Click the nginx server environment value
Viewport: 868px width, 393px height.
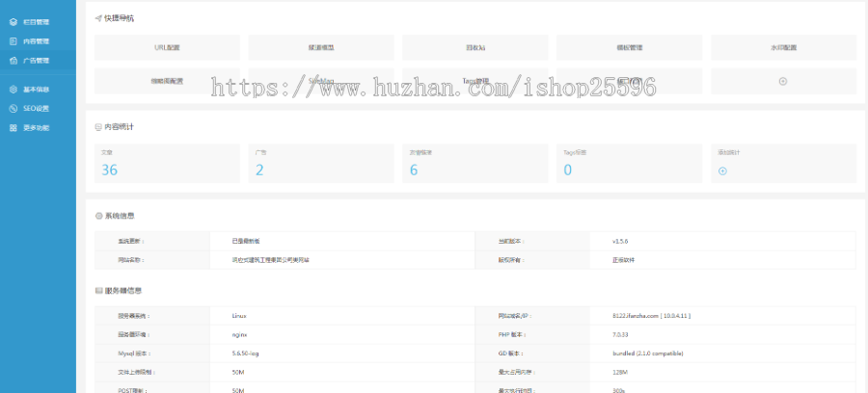click(239, 335)
